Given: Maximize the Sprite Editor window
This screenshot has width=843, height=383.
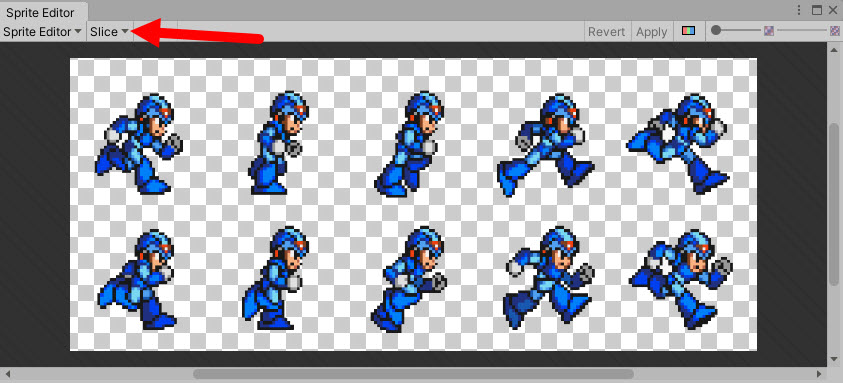Looking at the screenshot, I should click(817, 10).
